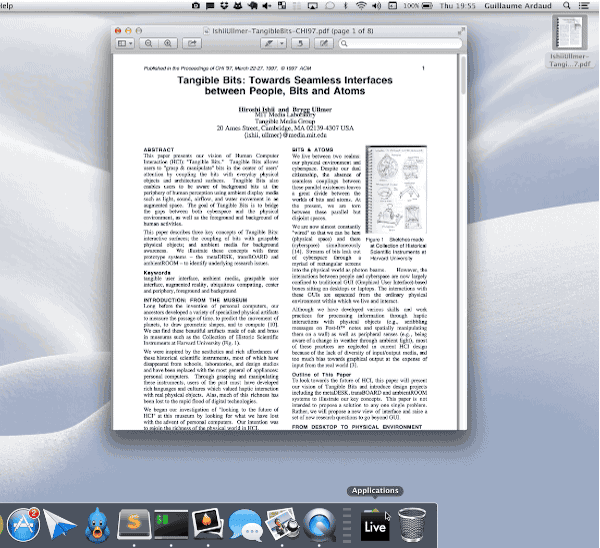The width and height of the screenshot is (600, 548).
Task: Open the battery status menu
Action: [418, 6]
